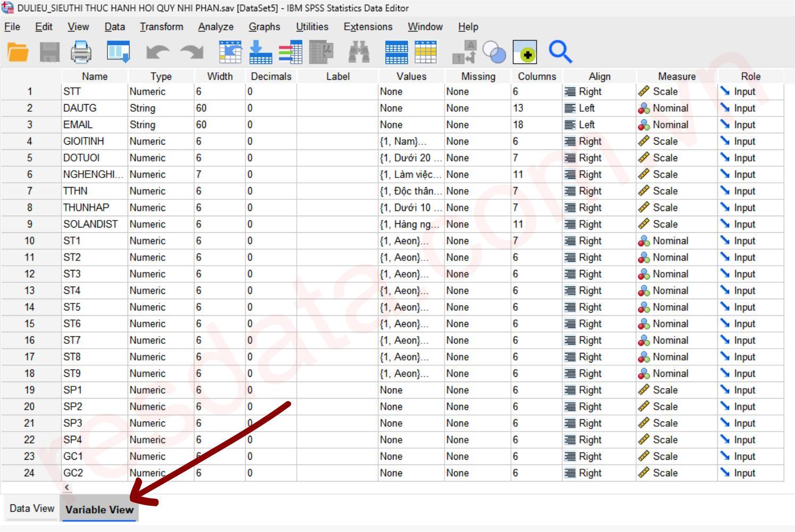Open the Recall recently used dialogs icon
Viewport: 795px width, 532px height.
pyautogui.click(x=118, y=52)
